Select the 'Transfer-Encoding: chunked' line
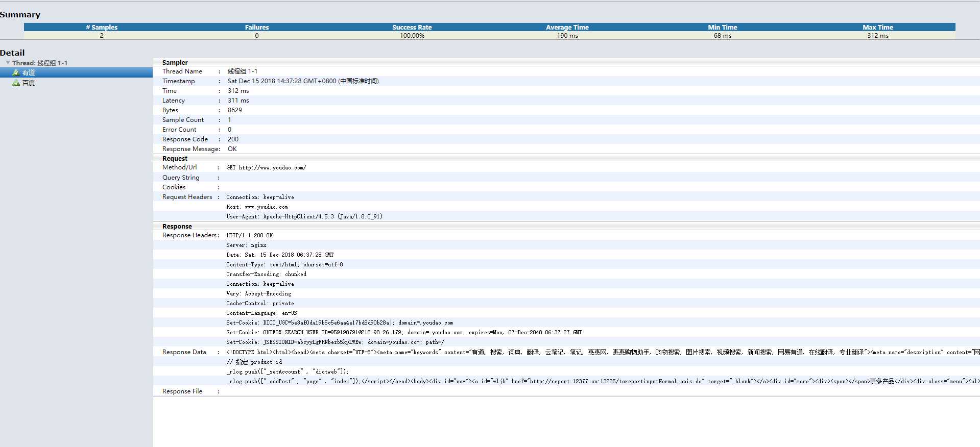The image size is (980, 447). pyautogui.click(x=266, y=274)
